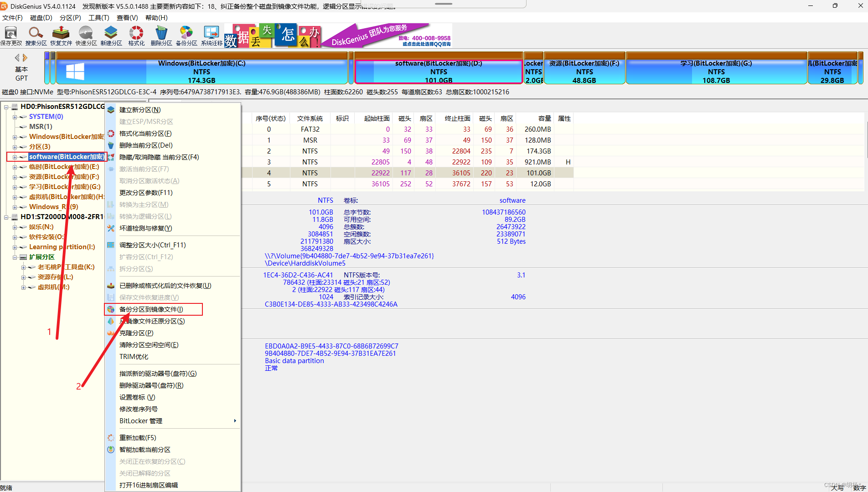
Task: Open the 文件(F) menu
Action: coord(12,18)
